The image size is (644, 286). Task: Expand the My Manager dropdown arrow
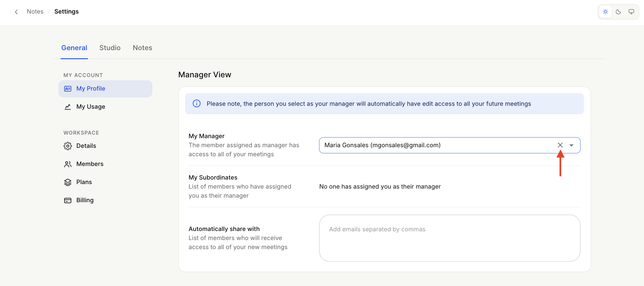coord(572,145)
